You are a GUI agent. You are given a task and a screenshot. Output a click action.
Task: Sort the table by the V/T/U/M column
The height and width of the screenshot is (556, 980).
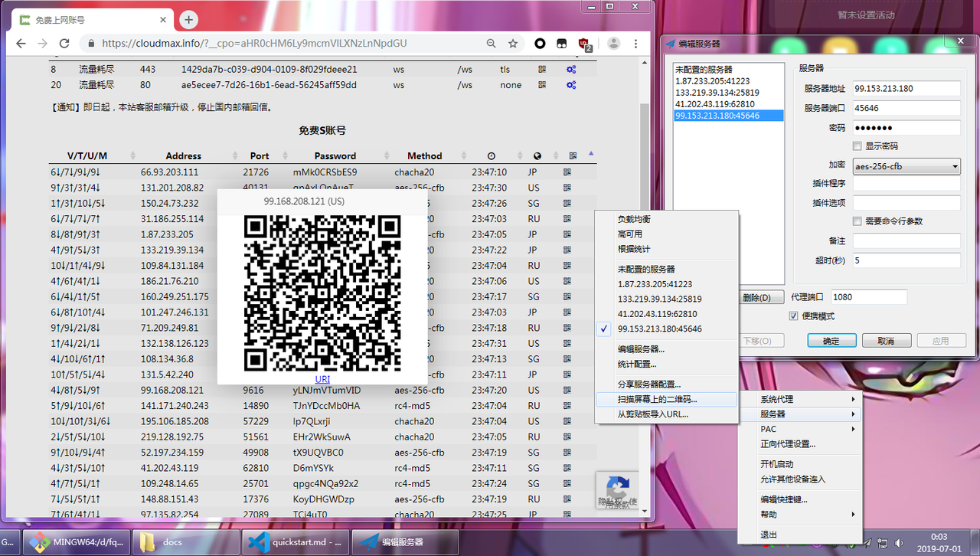(87, 155)
